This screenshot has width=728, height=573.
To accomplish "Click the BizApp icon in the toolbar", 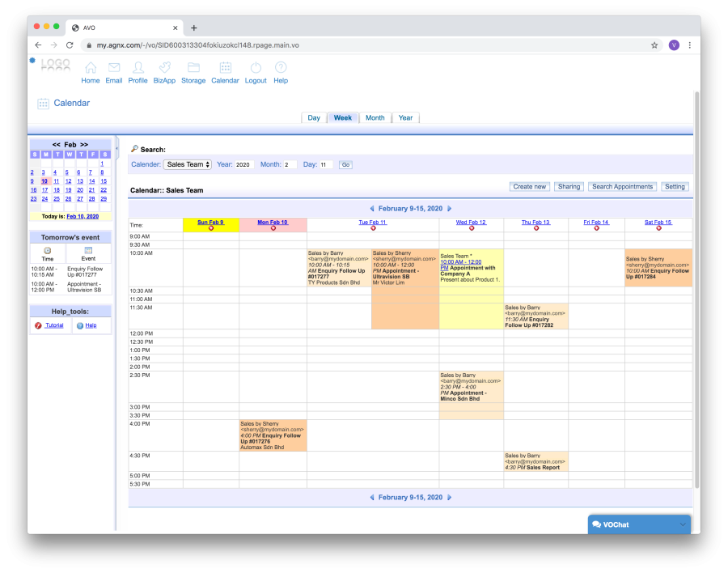I will (164, 68).
